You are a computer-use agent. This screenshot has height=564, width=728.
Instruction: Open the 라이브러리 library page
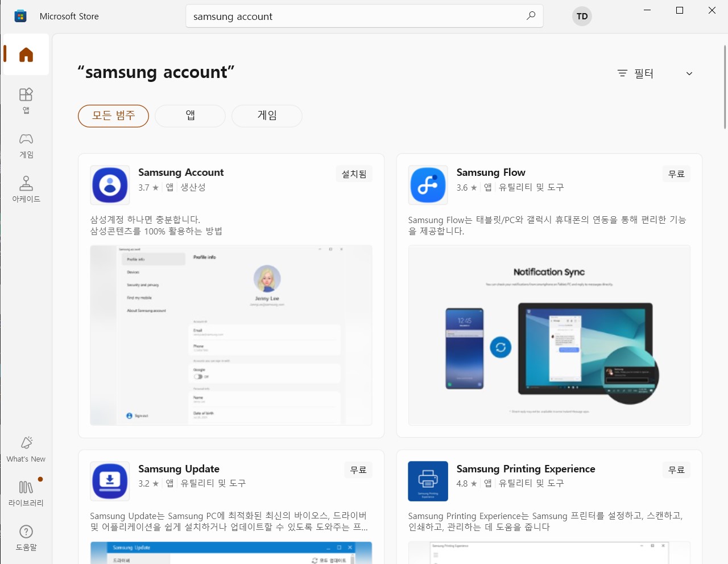(26, 493)
